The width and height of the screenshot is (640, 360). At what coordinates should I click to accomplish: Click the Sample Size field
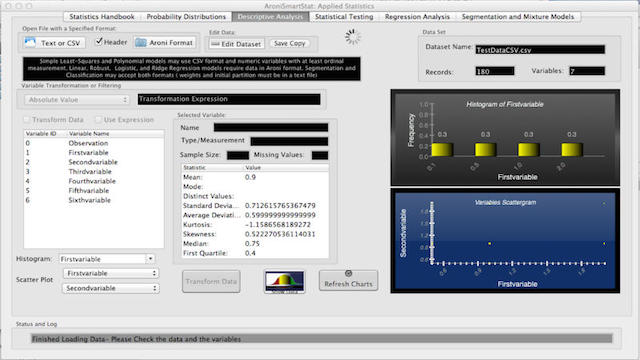(238, 155)
